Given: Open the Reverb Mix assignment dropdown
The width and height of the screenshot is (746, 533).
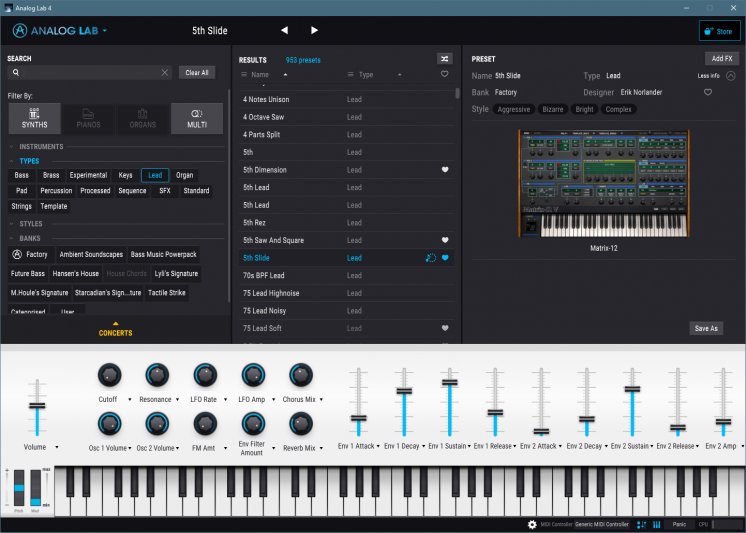Looking at the screenshot, I should 321,448.
